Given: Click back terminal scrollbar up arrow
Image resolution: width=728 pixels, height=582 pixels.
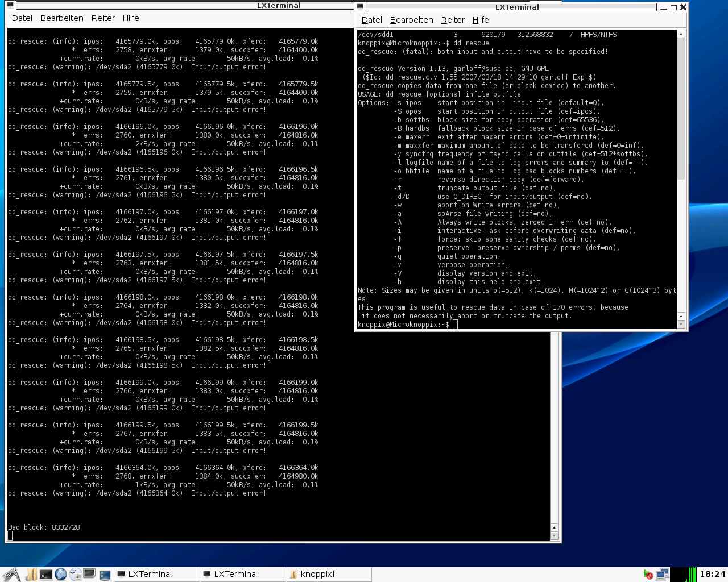Looking at the screenshot, I should tap(555, 527).
